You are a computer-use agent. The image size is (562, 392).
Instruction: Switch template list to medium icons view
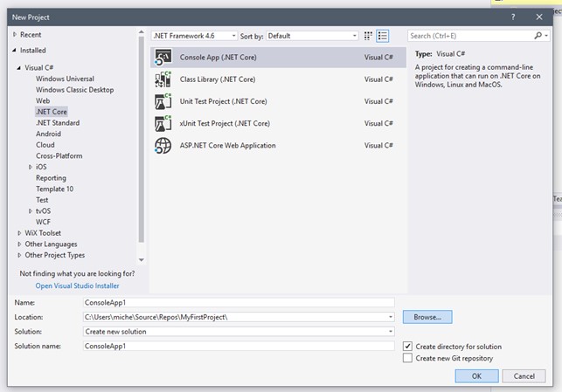pos(383,36)
